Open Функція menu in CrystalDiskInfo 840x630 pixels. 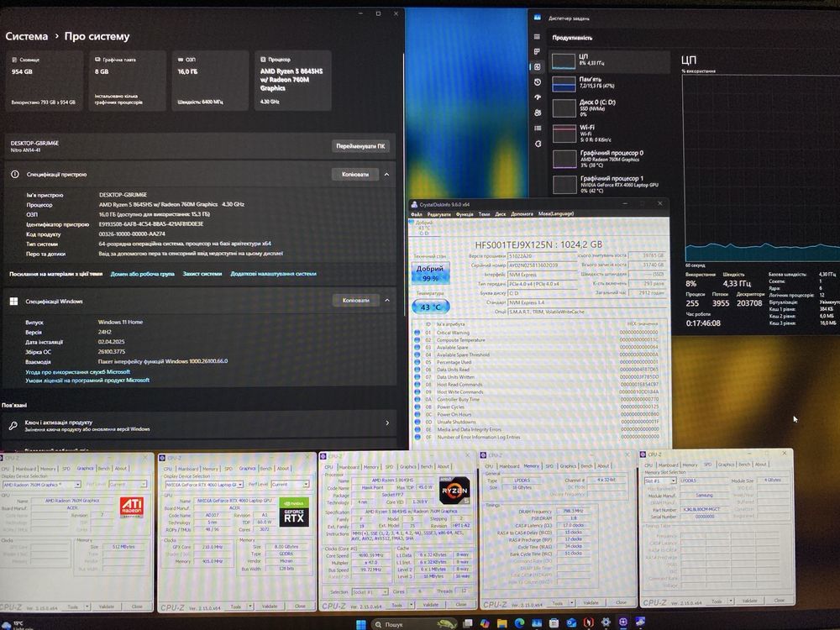tap(465, 214)
